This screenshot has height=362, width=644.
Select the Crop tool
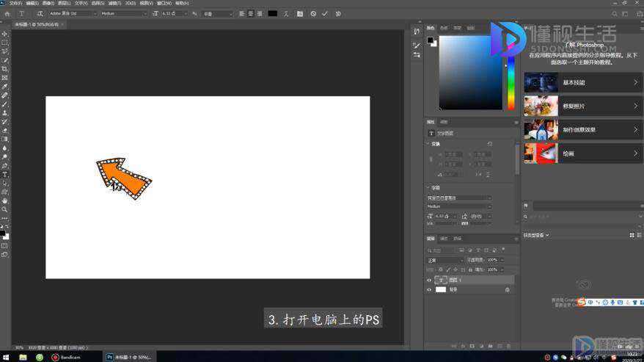coord(5,69)
